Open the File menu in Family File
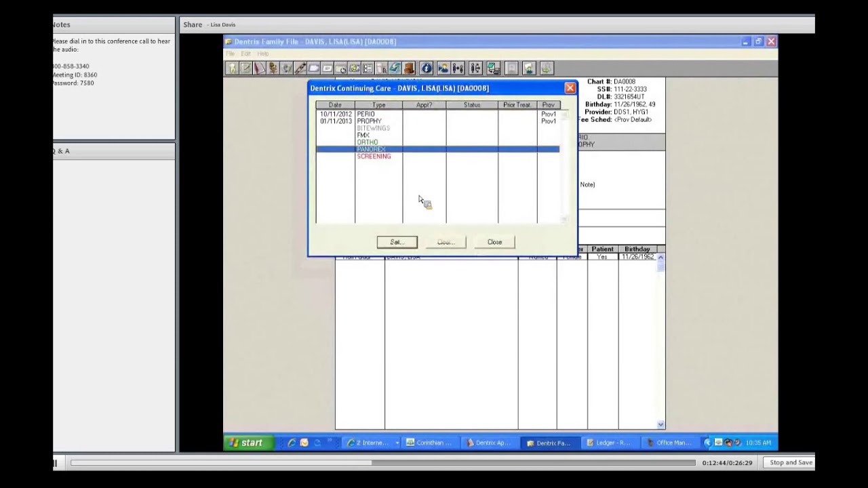Screen dimensions: 868x488 pyautogui.click(x=230, y=54)
